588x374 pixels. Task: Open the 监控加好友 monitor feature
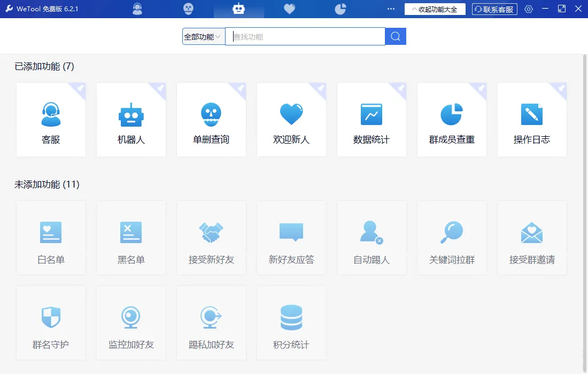click(x=131, y=322)
